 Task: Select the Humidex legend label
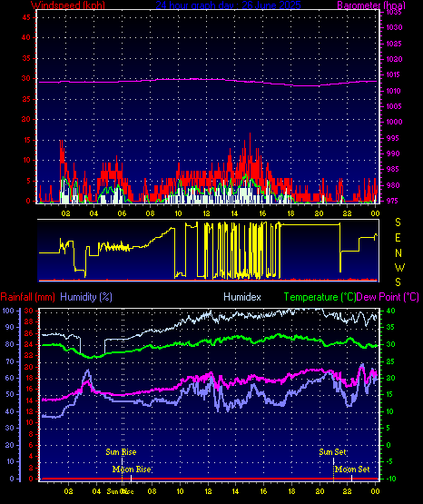(242, 297)
